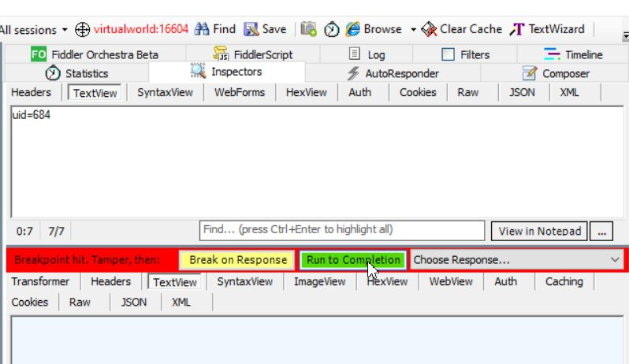Open response SyntaxView inspector tab

(244, 282)
